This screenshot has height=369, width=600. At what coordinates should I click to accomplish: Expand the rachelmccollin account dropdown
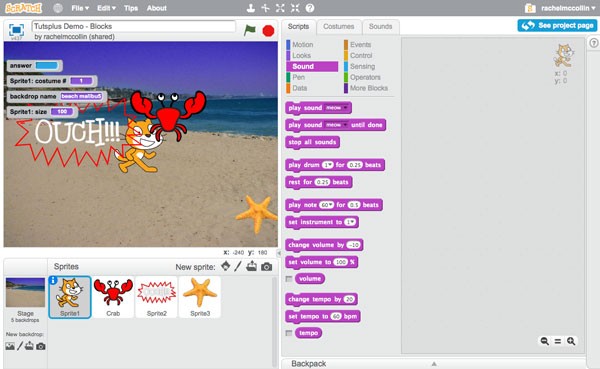(x=568, y=8)
